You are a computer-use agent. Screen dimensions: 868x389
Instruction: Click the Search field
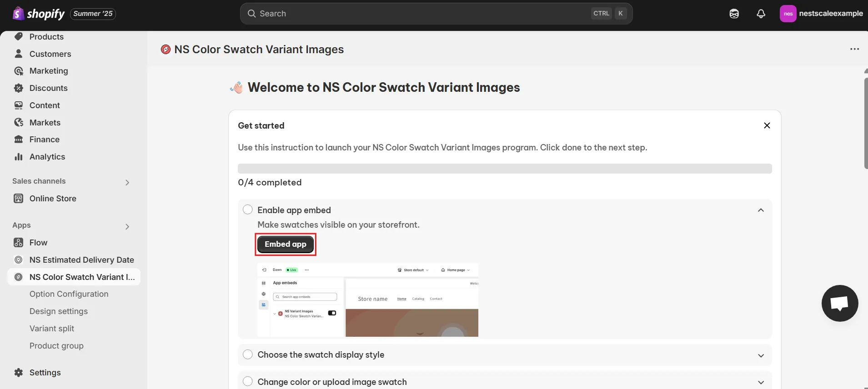point(436,14)
